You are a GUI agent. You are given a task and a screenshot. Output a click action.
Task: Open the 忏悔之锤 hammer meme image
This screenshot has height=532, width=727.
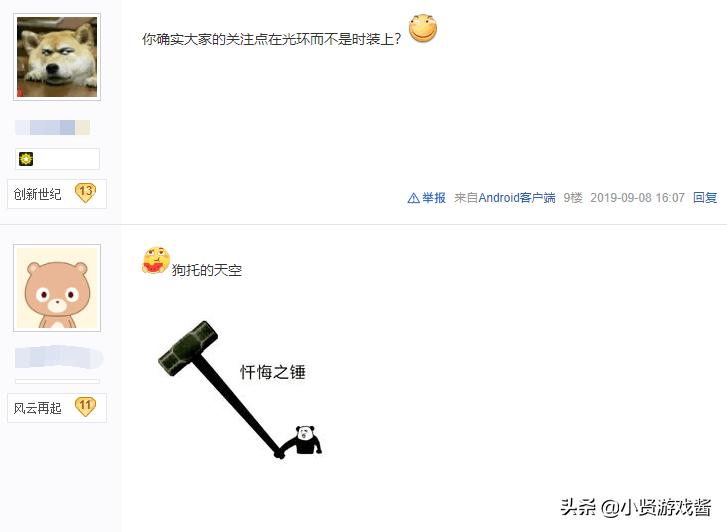tap(240, 390)
